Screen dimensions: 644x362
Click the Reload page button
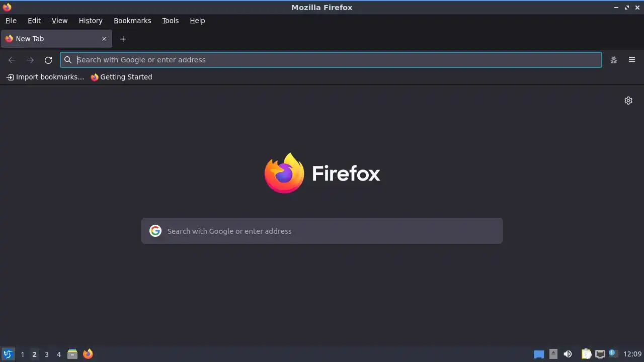click(x=48, y=60)
